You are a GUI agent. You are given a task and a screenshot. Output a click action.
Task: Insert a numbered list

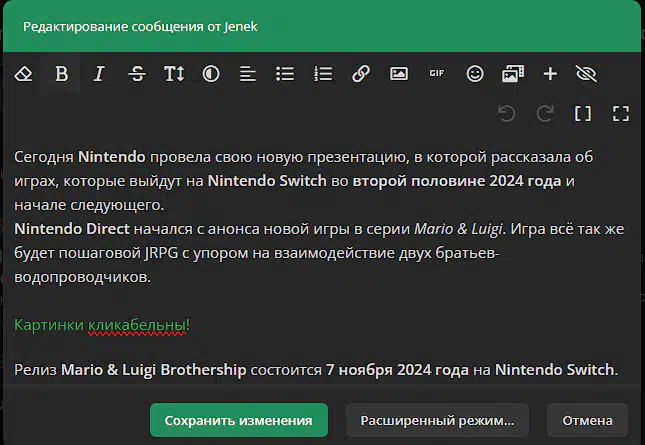pyautogui.click(x=323, y=74)
